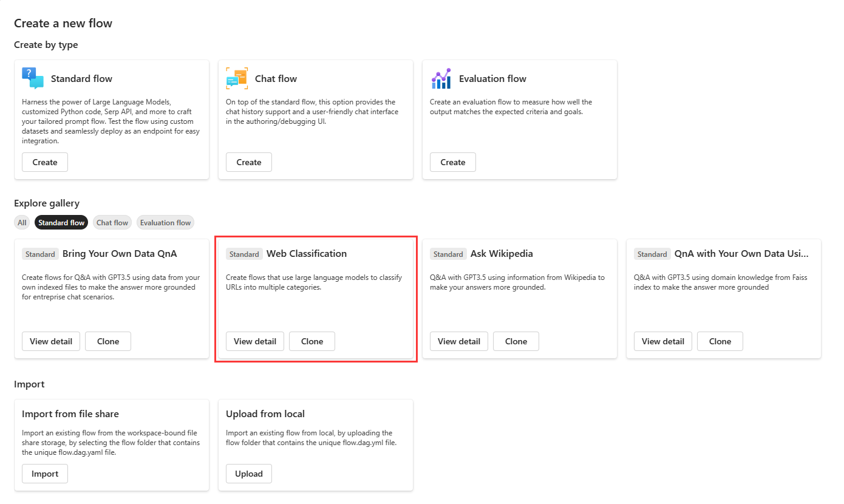The image size is (844, 504).
Task: Clone the Web Classification flow
Action: [x=312, y=341]
